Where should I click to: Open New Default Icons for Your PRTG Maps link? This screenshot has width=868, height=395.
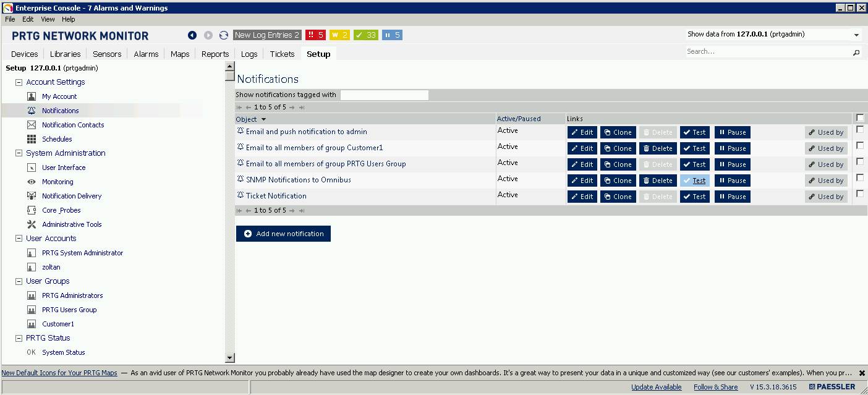click(59, 373)
